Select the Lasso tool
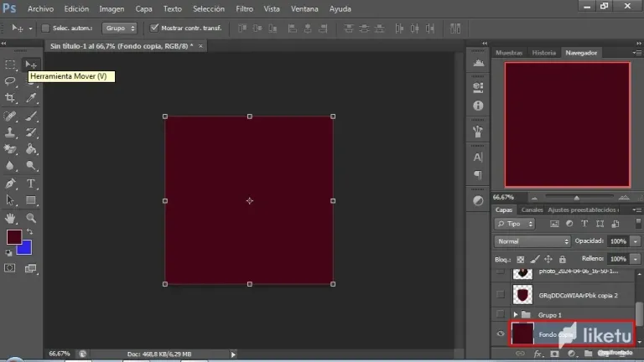The width and height of the screenshot is (644, 362). [10, 80]
